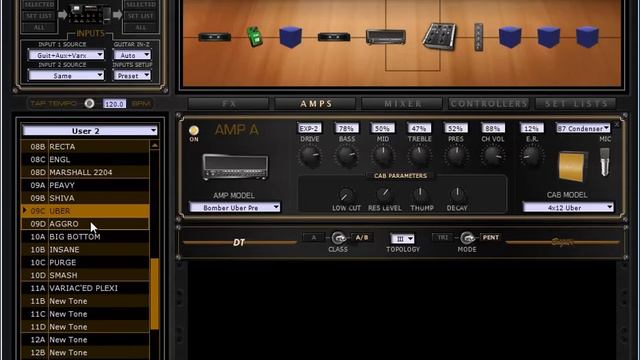Screen dimensions: 640x360
Task: Flip the DT Mode switch
Action: click(x=467, y=238)
